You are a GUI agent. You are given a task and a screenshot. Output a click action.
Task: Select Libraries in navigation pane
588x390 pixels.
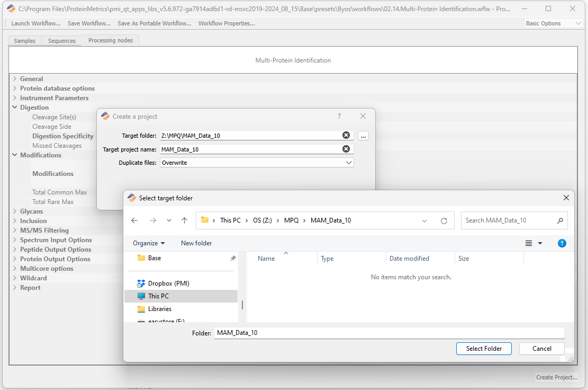pos(159,309)
